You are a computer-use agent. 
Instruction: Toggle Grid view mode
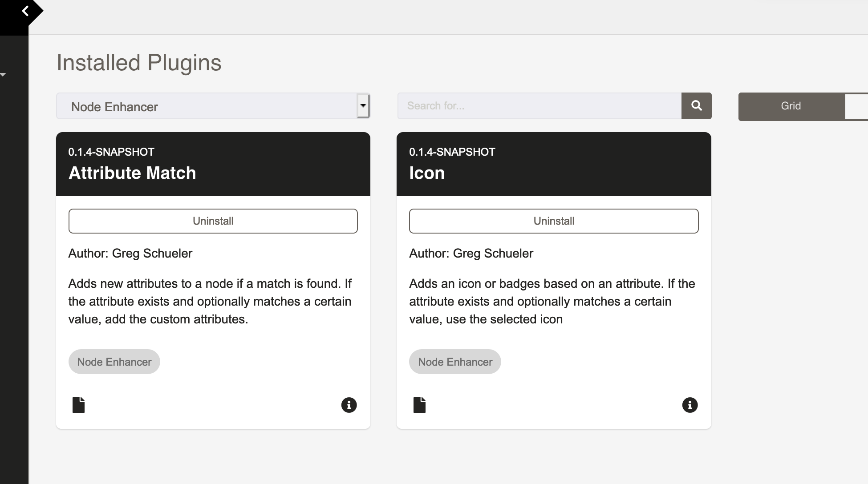click(791, 106)
